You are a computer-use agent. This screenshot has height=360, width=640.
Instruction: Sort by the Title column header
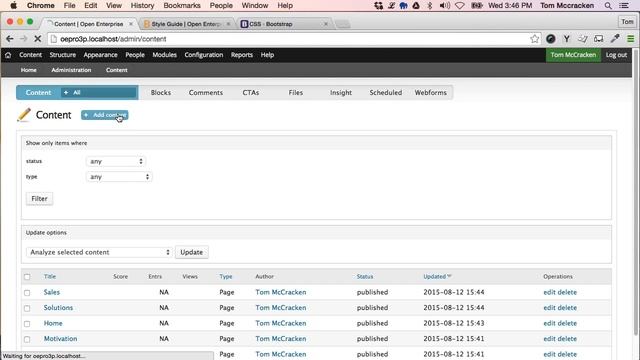50,276
